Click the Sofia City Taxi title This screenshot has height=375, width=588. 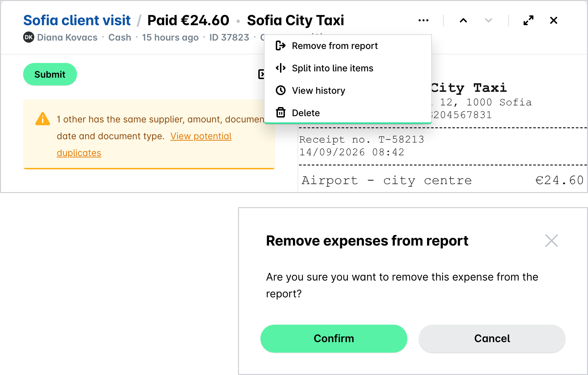coord(295,20)
